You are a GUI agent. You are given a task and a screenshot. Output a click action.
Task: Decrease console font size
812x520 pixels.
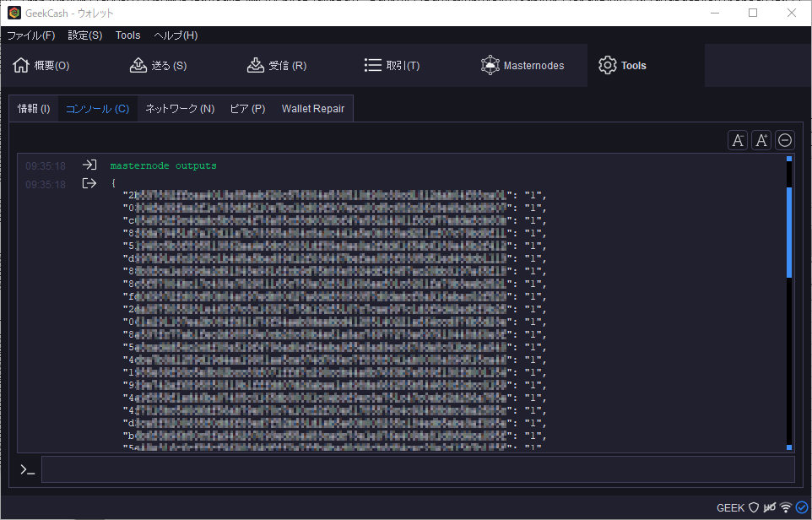[x=738, y=140]
